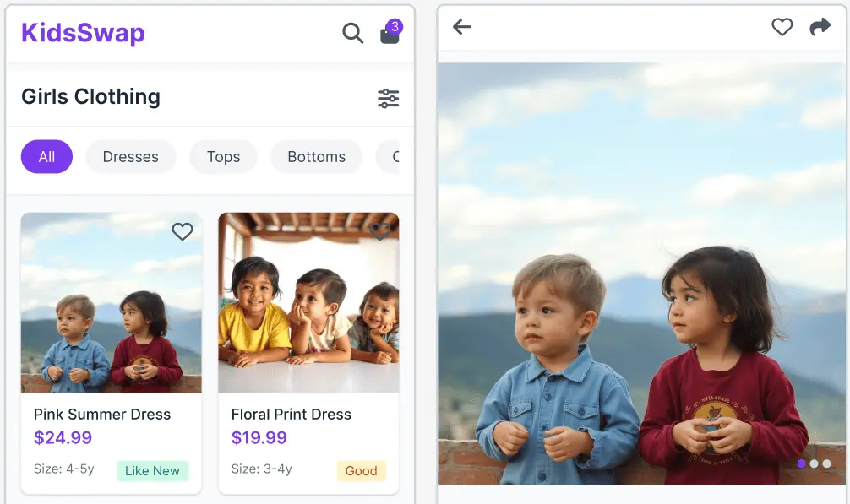
Task: Jump to second image carousel dot
Action: point(814,463)
